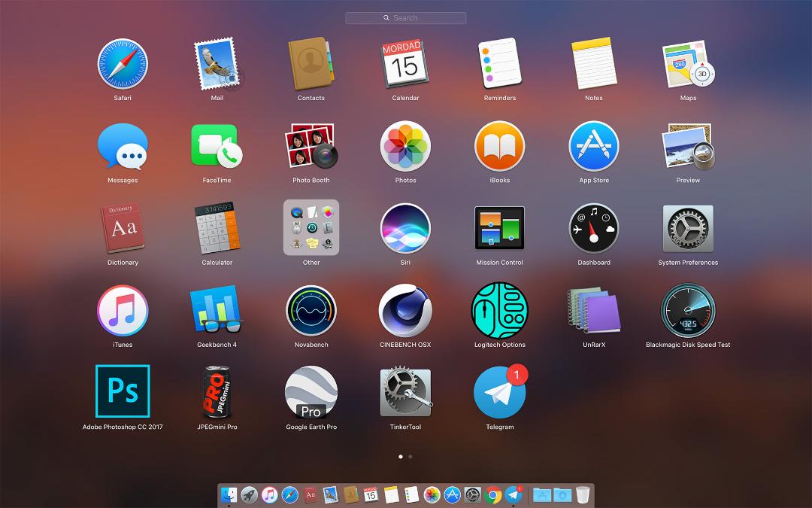The image size is (812, 508).
Task: Launch the Calculator app
Action: 217,228
